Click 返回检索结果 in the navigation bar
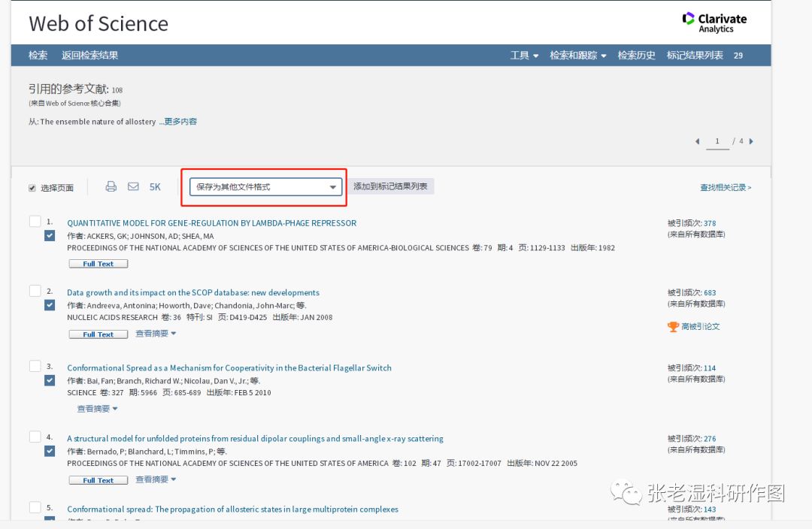The width and height of the screenshot is (812, 529). click(89, 56)
